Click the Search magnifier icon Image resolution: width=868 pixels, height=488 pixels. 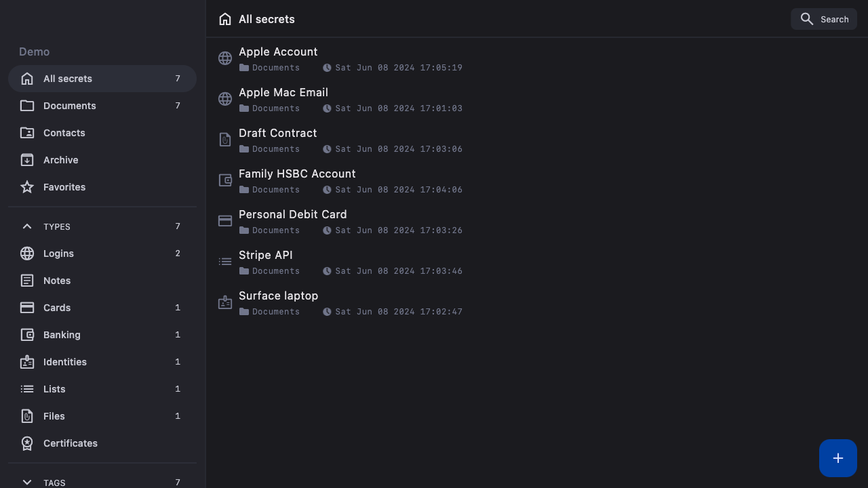pyautogui.click(x=806, y=19)
